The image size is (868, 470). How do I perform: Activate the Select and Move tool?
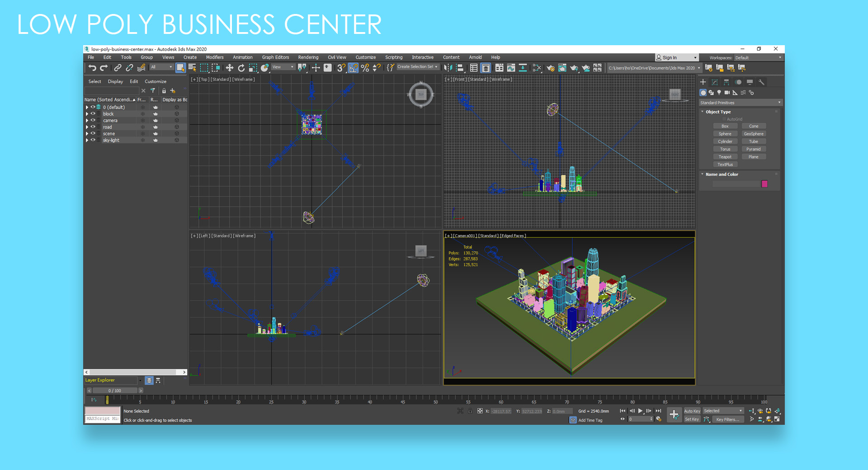point(230,68)
